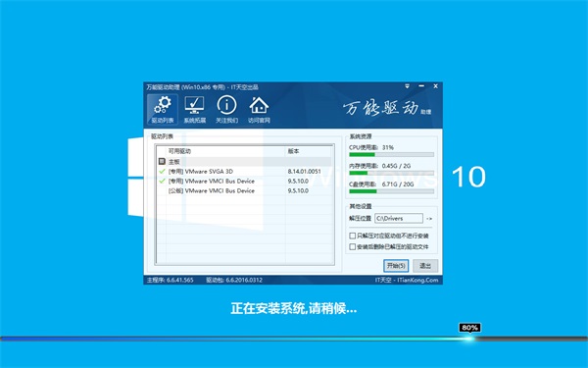Click the browse arrow next to C:\Drivers
The width and height of the screenshot is (588, 368).
point(429,219)
